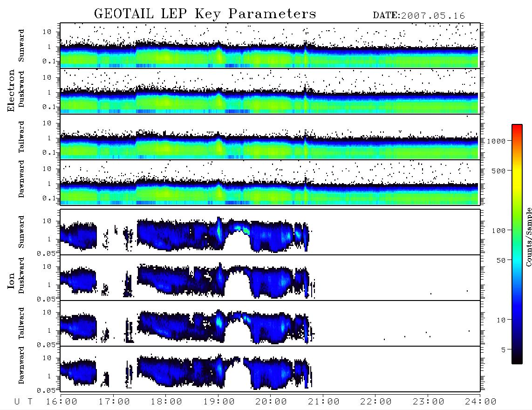532x410 pixels.
Task: Select the Electron Tailward panel label
Action: tap(21, 137)
